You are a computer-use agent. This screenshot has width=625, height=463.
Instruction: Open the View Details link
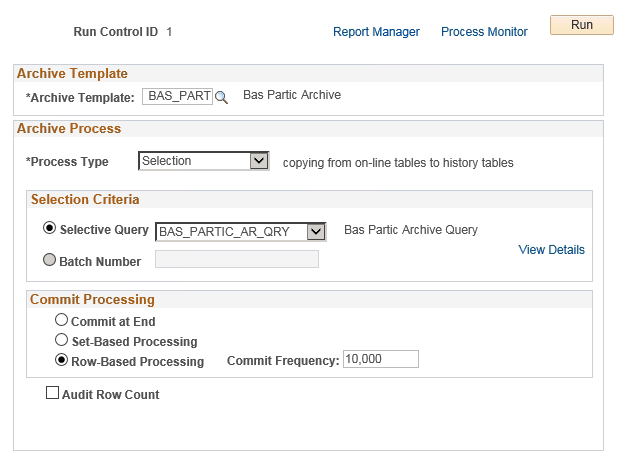[x=551, y=250]
